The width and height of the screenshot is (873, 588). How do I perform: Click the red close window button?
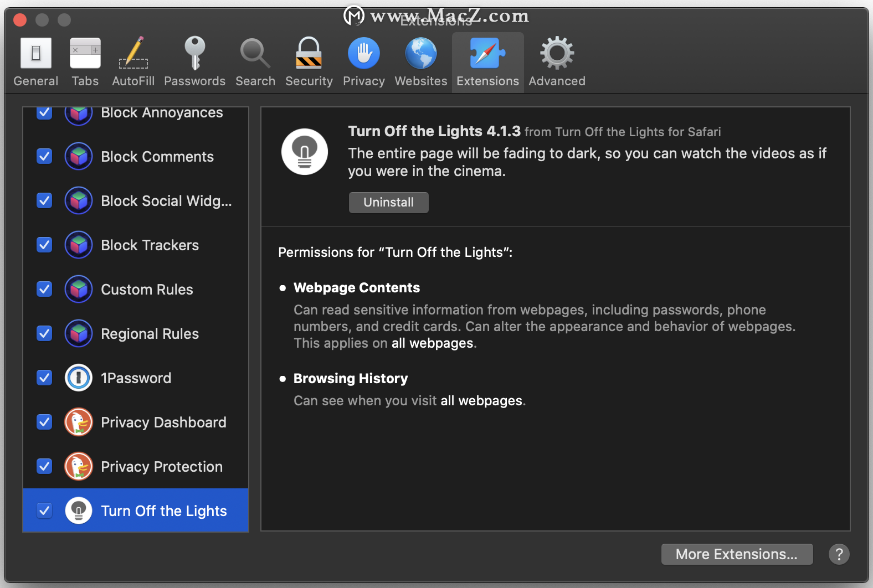coord(20,20)
